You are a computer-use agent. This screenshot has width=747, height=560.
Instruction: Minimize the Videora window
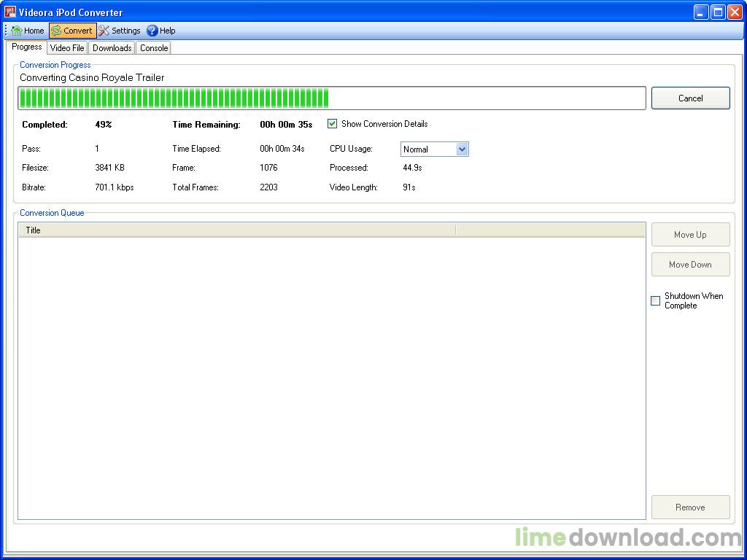point(701,12)
